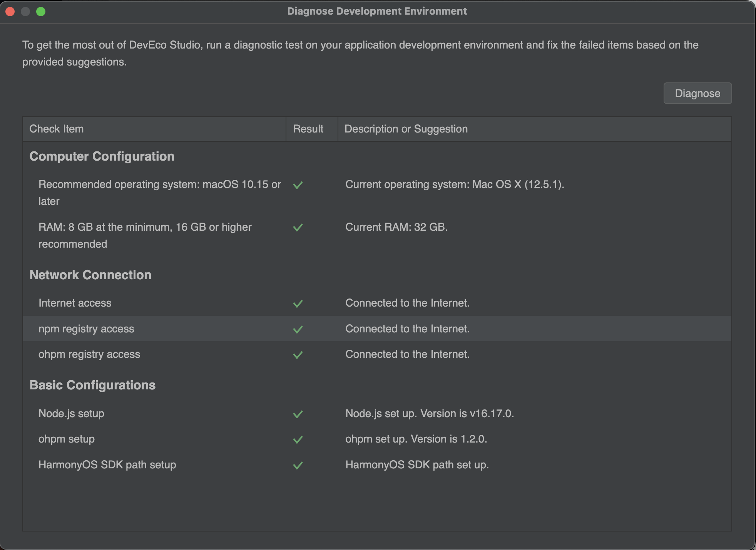
Task: Select the HarmonyOS SDK path setup row
Action: pyautogui.click(x=107, y=465)
